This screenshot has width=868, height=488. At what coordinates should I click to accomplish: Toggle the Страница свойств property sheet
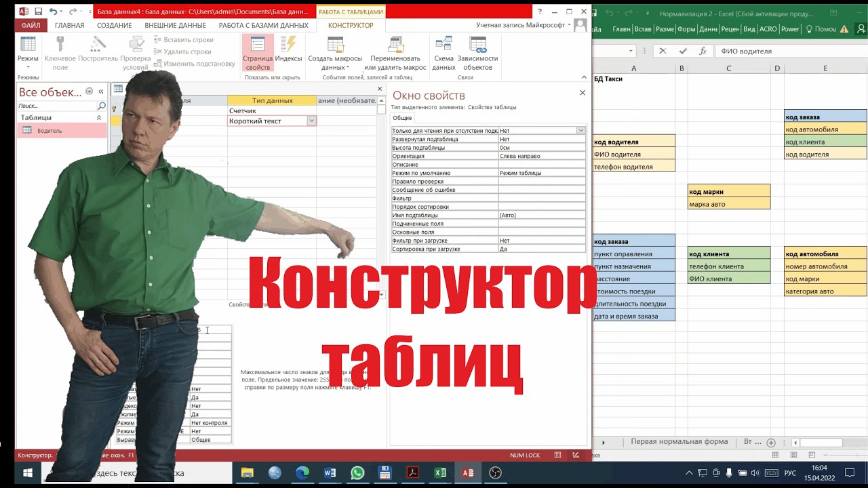(x=258, y=53)
